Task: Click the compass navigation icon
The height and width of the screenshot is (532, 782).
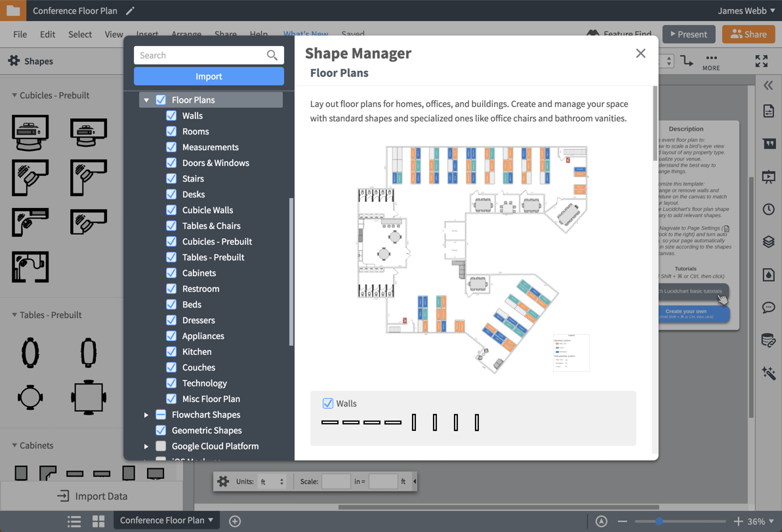Action: (602, 522)
